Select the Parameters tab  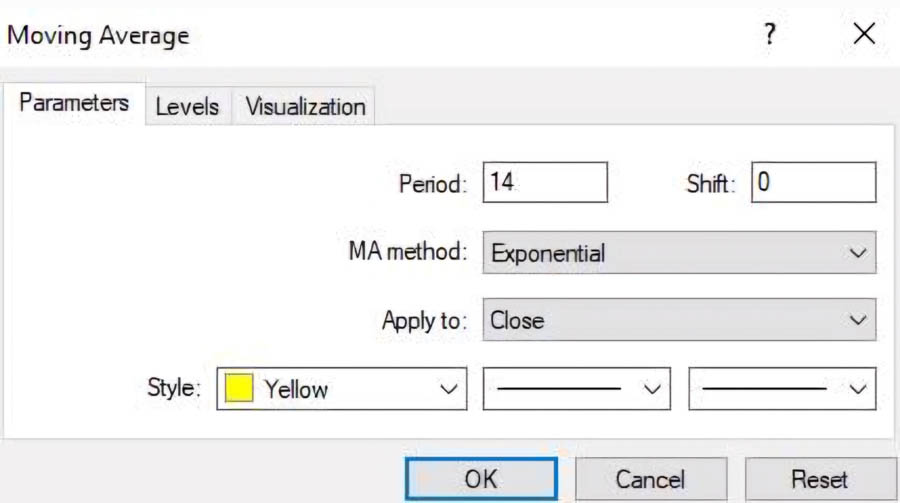[x=74, y=103]
